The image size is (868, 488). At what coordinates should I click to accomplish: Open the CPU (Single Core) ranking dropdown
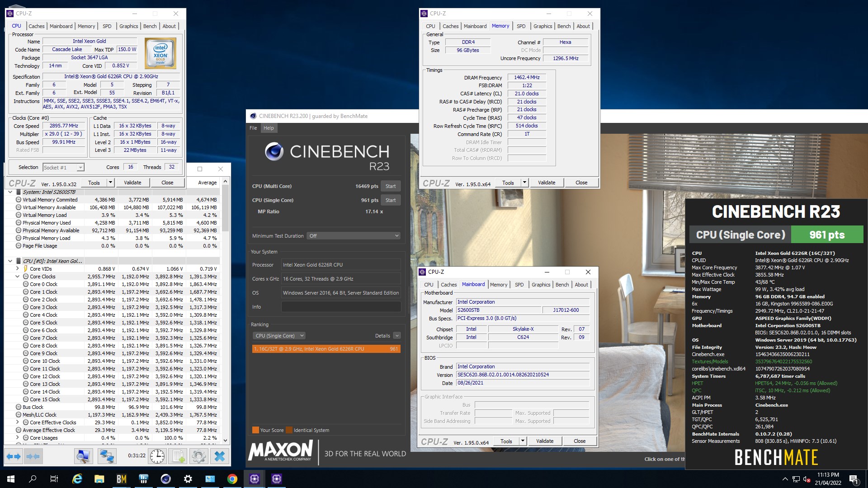279,336
